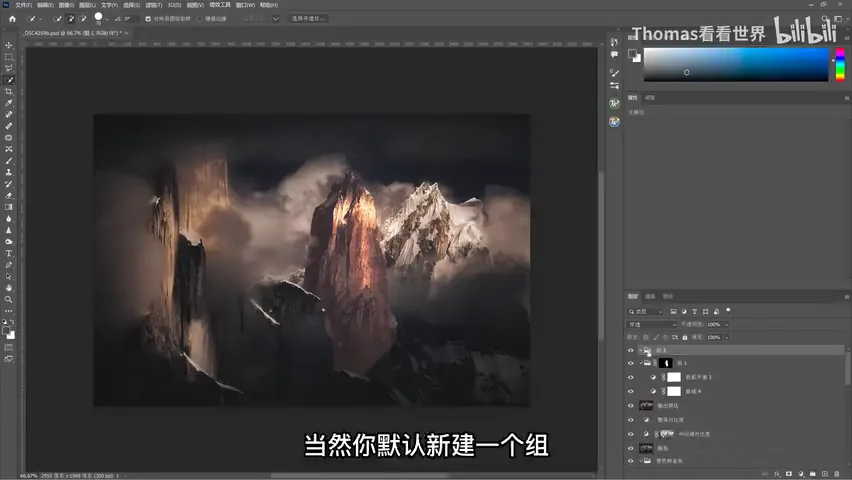This screenshot has width=852, height=480.
Task: Select the Eyedropper tool
Action: 9,103
